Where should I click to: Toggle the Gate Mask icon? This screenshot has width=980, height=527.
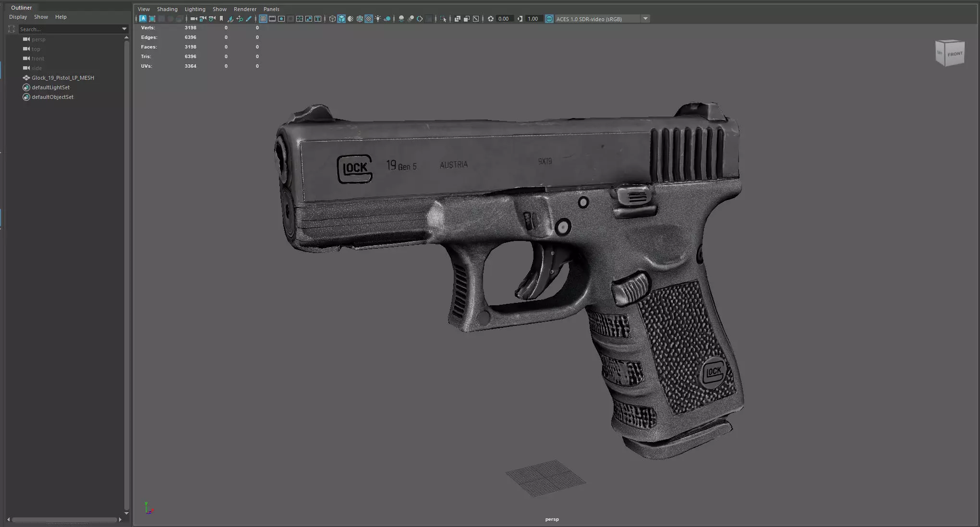(x=290, y=19)
